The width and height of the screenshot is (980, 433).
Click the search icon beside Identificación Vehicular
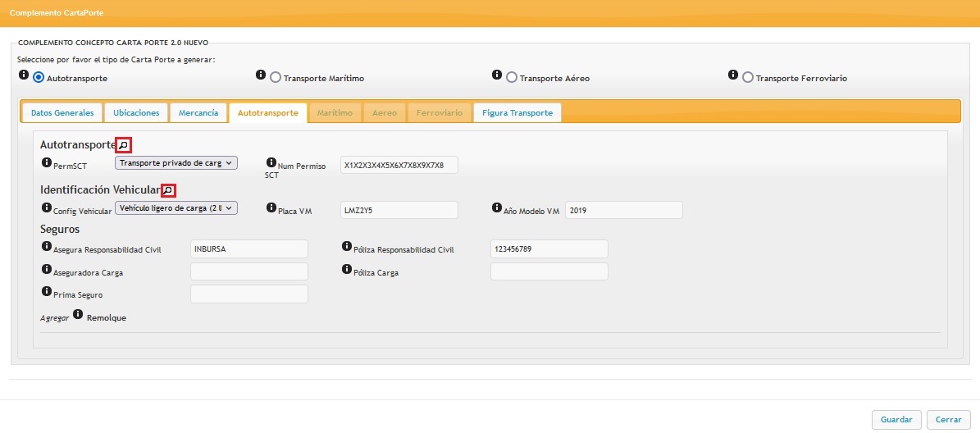168,190
